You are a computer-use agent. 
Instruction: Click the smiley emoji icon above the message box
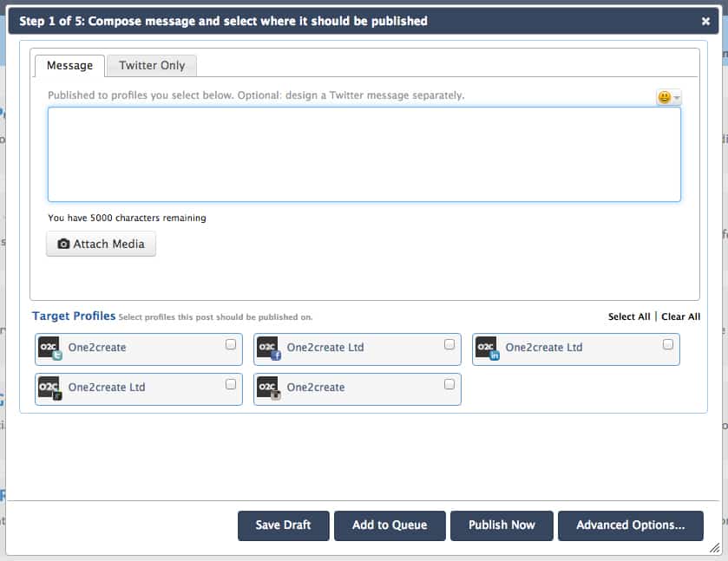663,96
